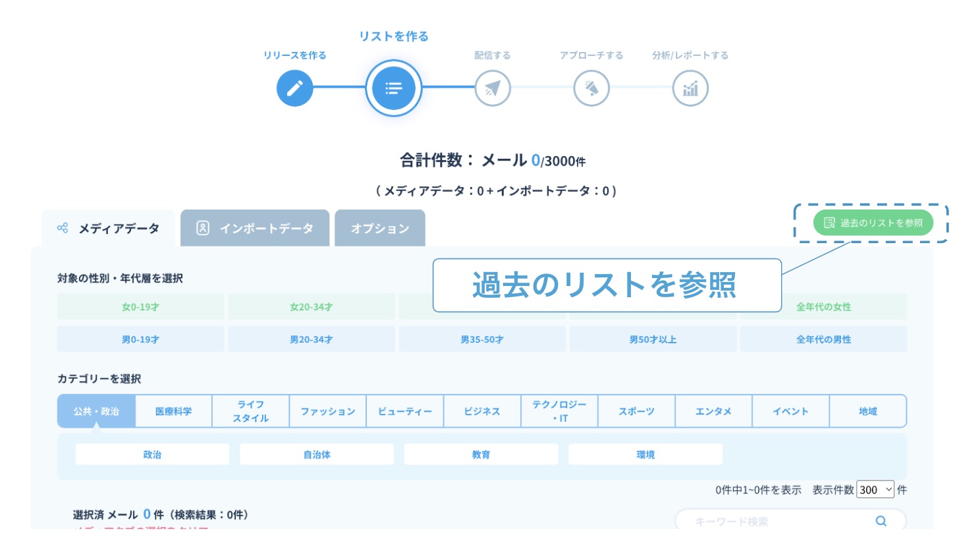This screenshot has height=539, width=980.
Task: Click the chart icon for 分析/レポートする
Action: tap(690, 88)
